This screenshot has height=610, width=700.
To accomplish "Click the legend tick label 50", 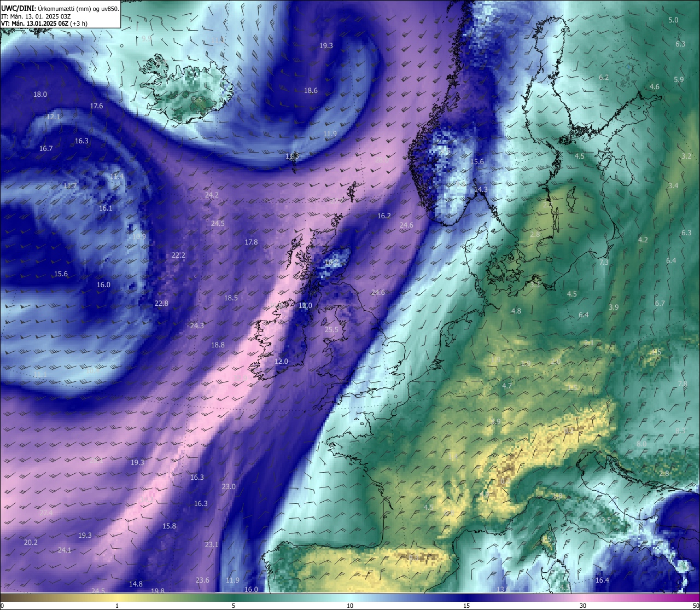I will [696, 606].
